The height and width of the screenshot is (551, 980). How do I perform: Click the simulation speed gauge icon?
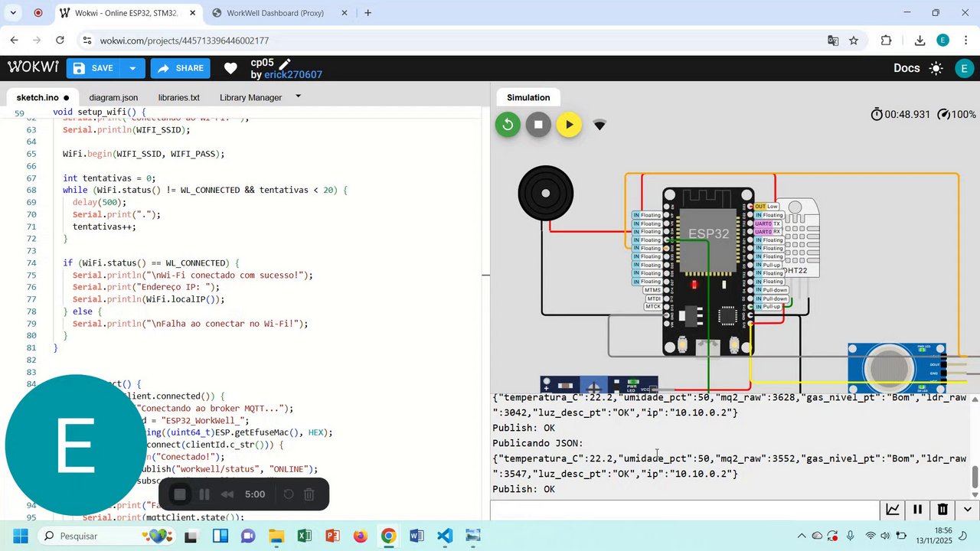click(x=943, y=114)
